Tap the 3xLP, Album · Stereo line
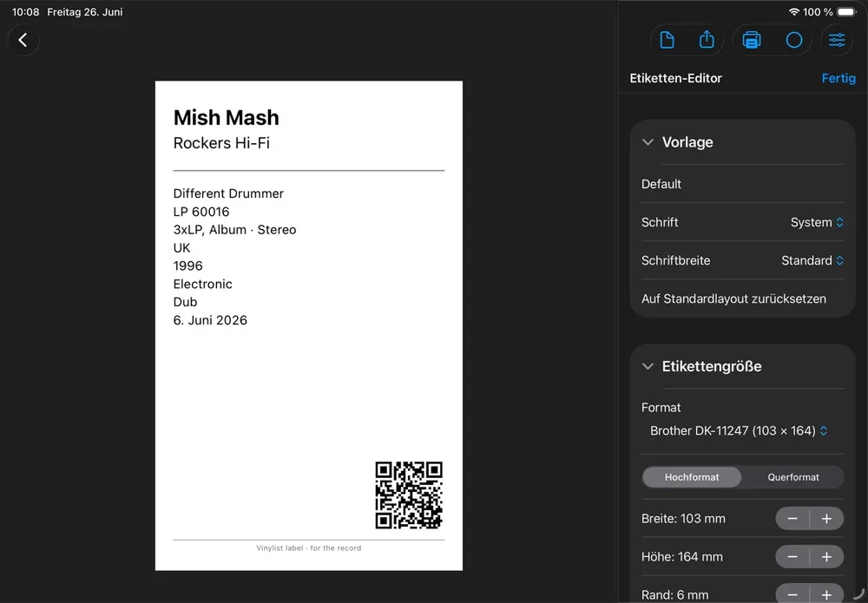The width and height of the screenshot is (868, 603). point(234,230)
